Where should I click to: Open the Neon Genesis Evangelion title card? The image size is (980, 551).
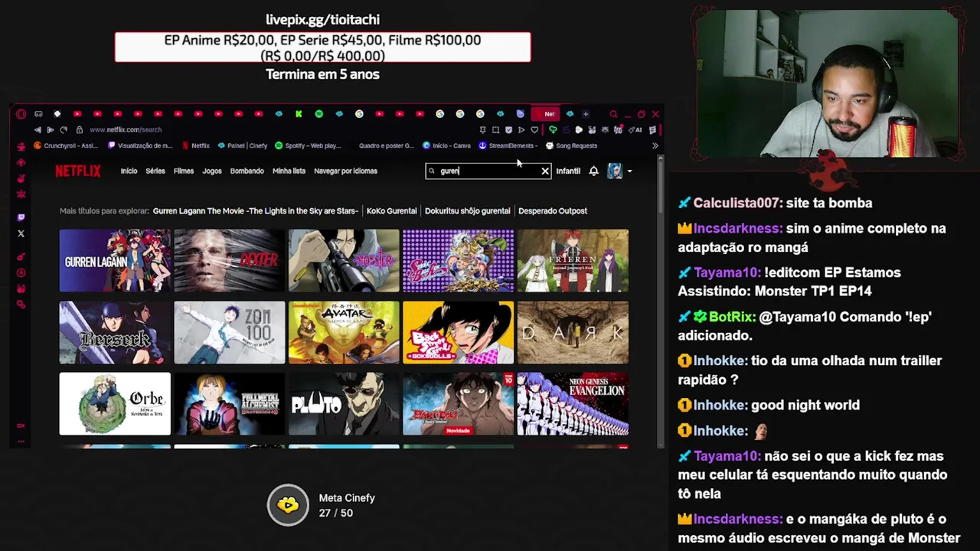pyautogui.click(x=573, y=403)
